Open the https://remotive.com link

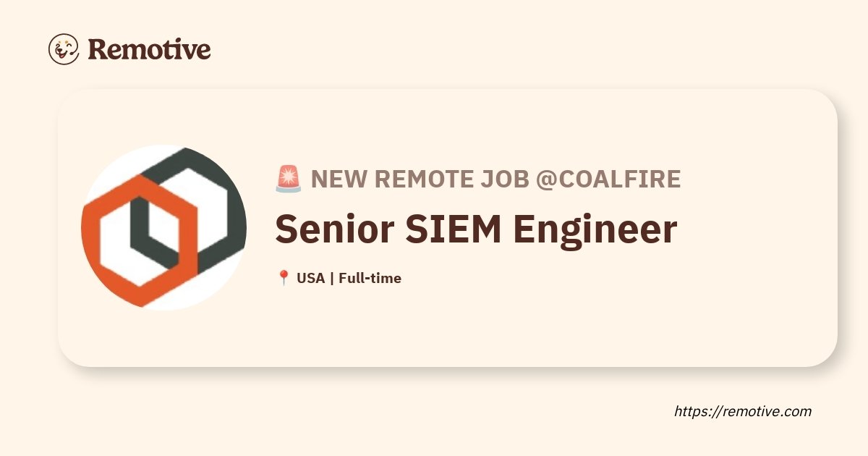(743, 411)
